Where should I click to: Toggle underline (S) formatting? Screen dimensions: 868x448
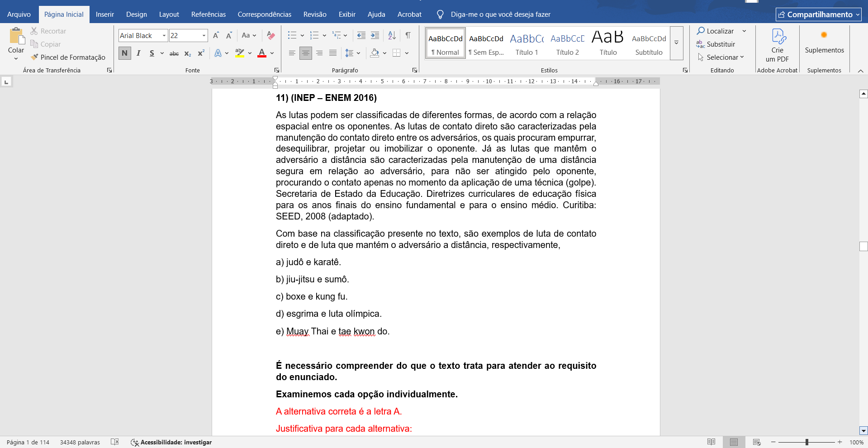tap(152, 53)
